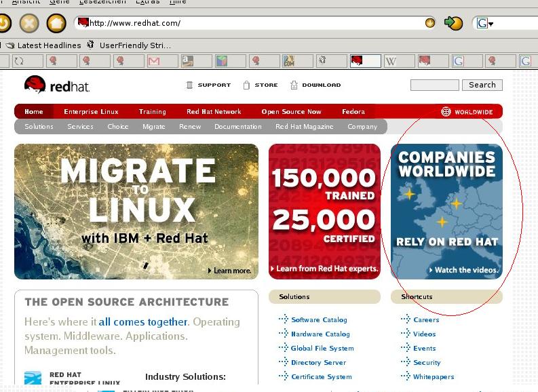The height and width of the screenshot is (392, 538).
Task: Open Renew in gray sub-navigation
Action: [190, 127]
